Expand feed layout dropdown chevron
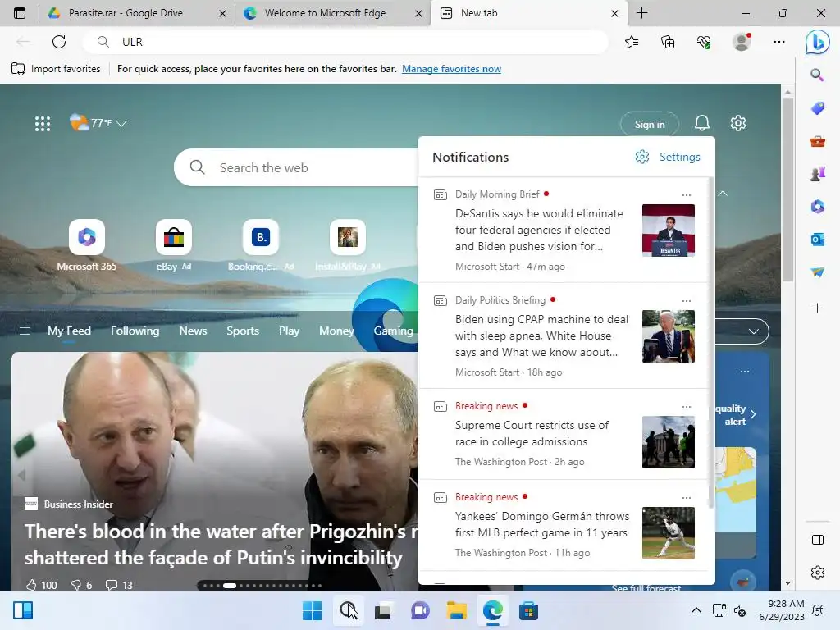The image size is (840, 630). coord(753,331)
